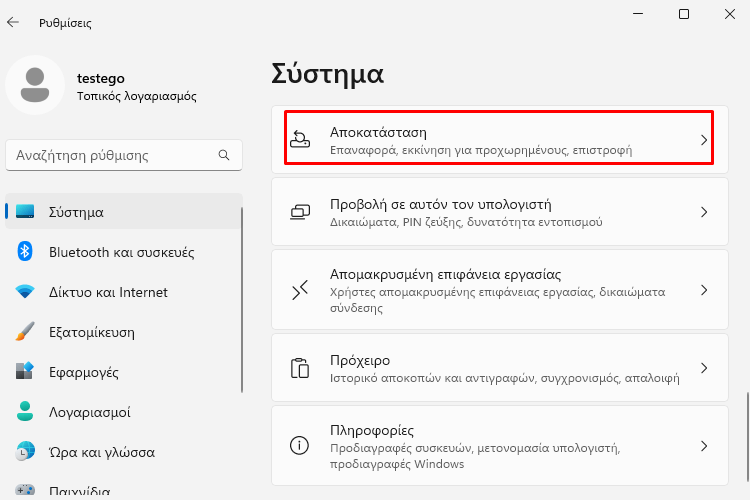Open the Πληροφορίες about page title
Image resolution: width=750 pixels, height=500 pixels.
click(372, 431)
